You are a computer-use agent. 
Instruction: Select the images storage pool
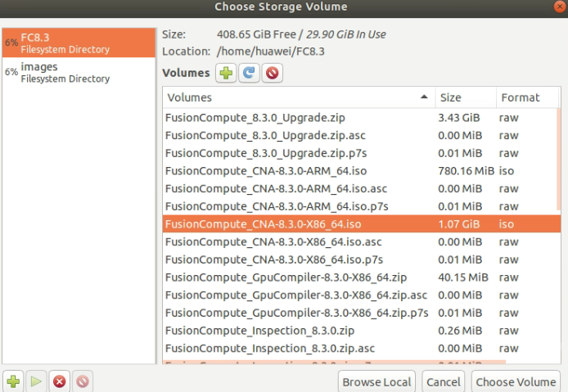click(79, 72)
